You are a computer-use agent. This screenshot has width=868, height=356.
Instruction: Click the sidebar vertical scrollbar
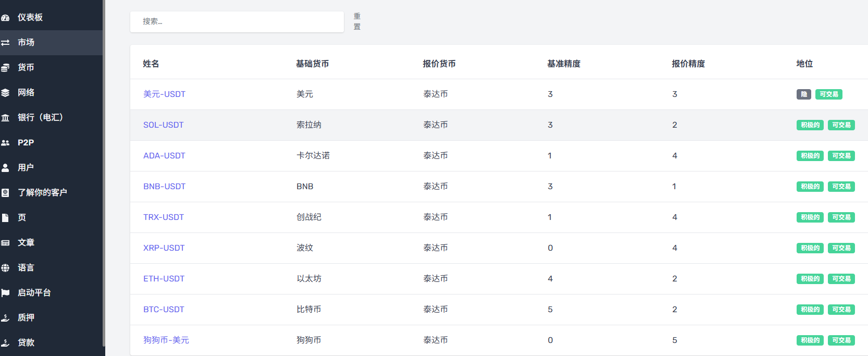[104, 174]
